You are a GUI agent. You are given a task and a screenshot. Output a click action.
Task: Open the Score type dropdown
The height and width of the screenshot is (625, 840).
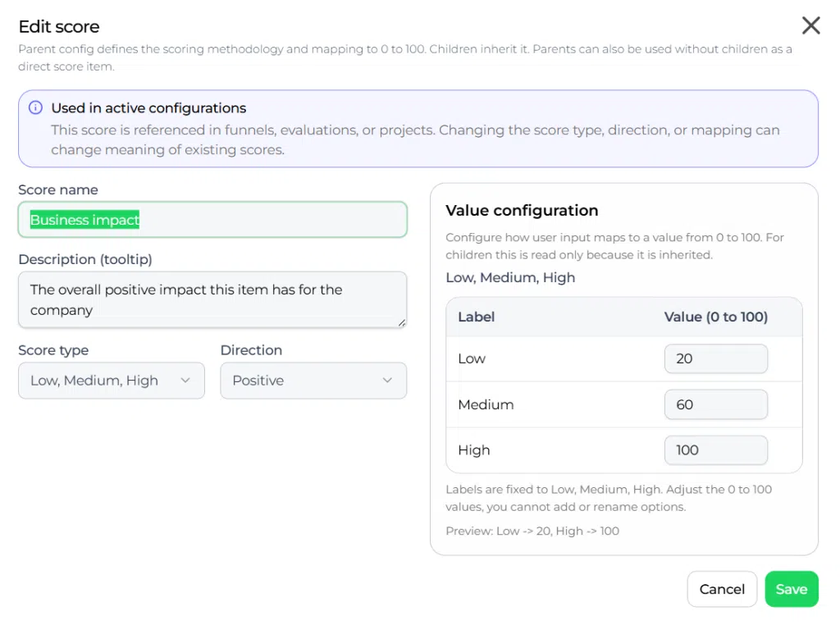(112, 381)
